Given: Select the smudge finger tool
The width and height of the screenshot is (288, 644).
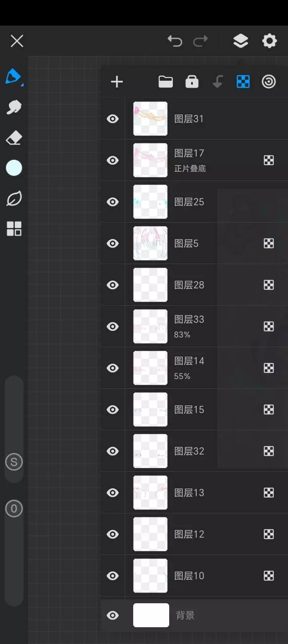Looking at the screenshot, I should pyautogui.click(x=14, y=107).
